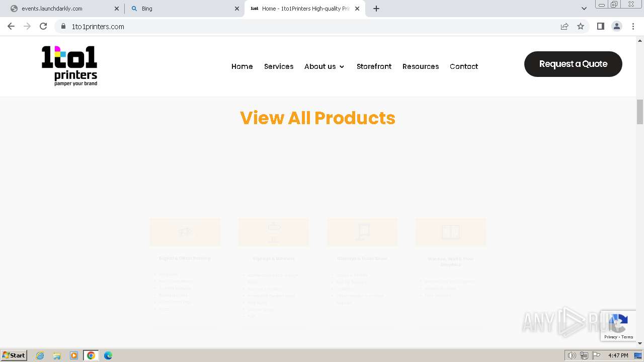Click the browser forward arrow
This screenshot has width=644, height=362.
pos(27,26)
